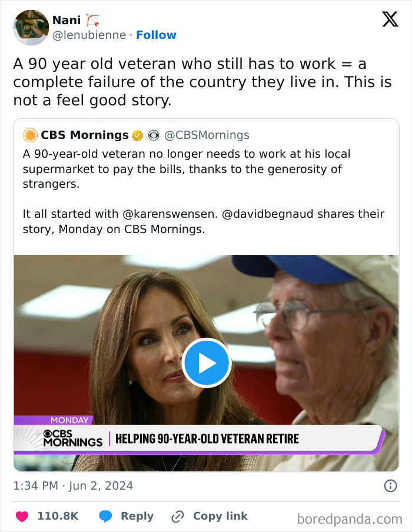
Task: Tap Reply to respond to the post
Action: point(135,516)
